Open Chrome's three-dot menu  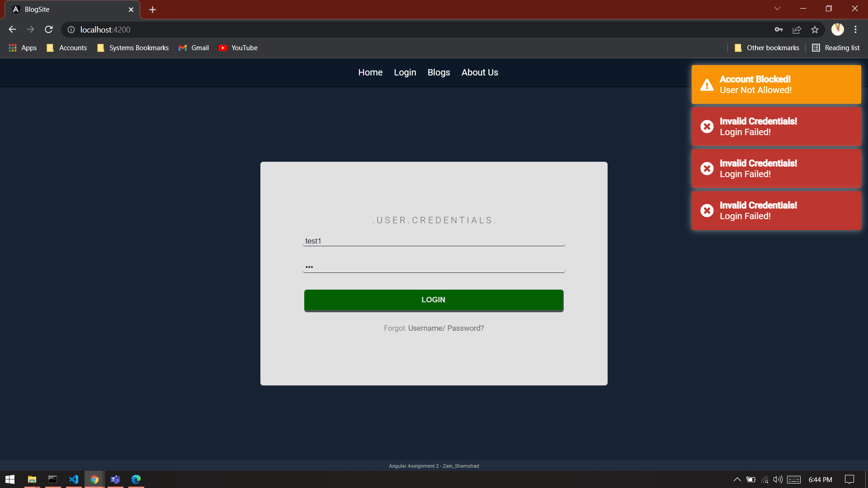855,29
